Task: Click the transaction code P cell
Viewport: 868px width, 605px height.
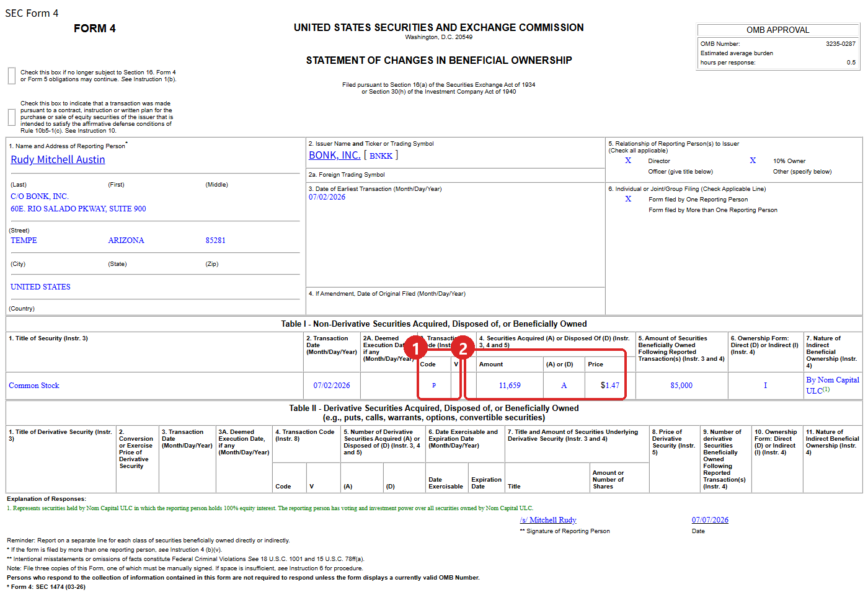Action: click(434, 386)
